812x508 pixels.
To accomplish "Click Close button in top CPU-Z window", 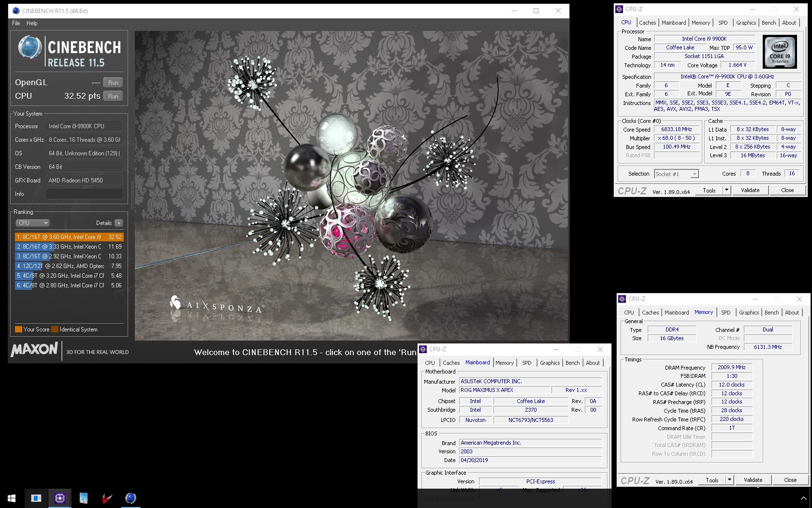I will click(787, 191).
